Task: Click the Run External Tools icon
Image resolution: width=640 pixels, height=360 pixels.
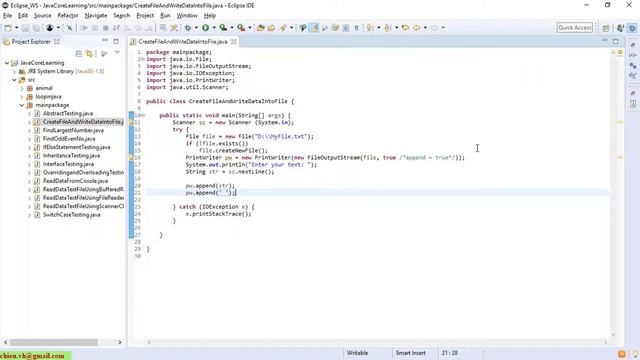Action: click(x=241, y=28)
